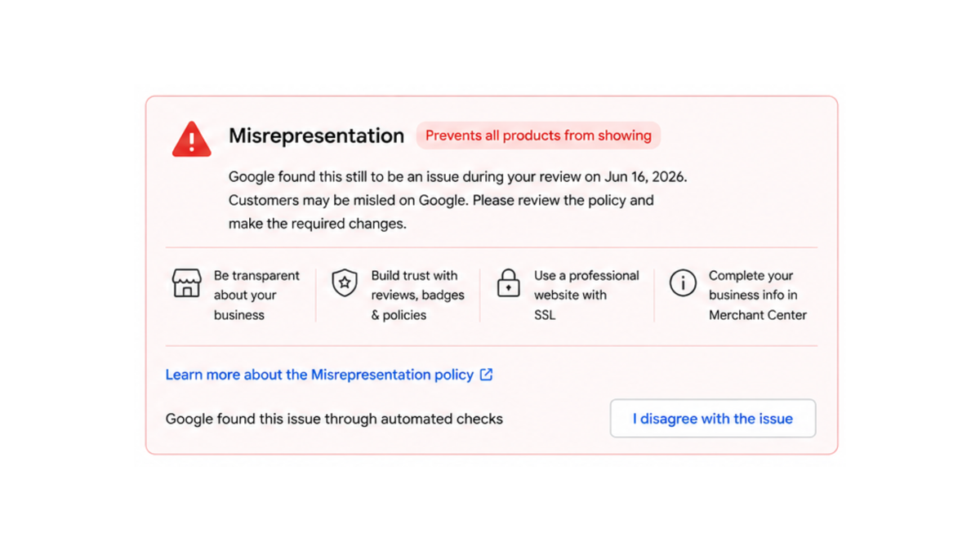Screen dimensions: 980x551
Task: Click the Customers may be misled on Google line
Action: (x=441, y=200)
